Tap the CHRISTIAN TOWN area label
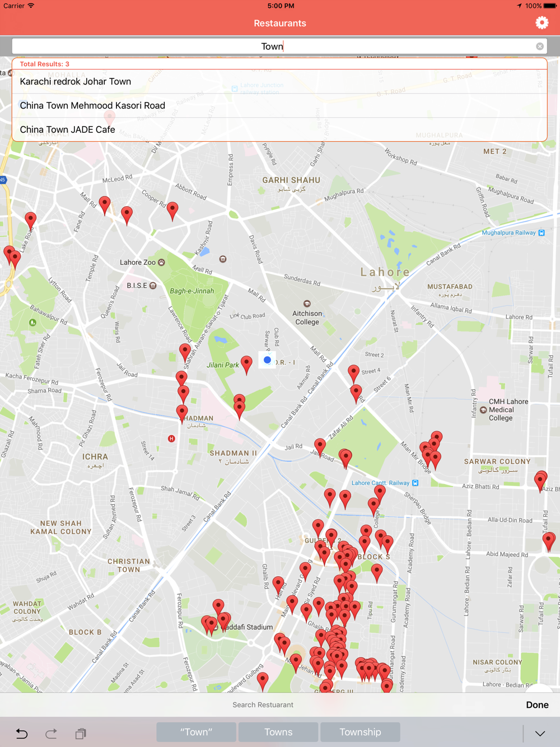560x747 pixels. (x=129, y=566)
